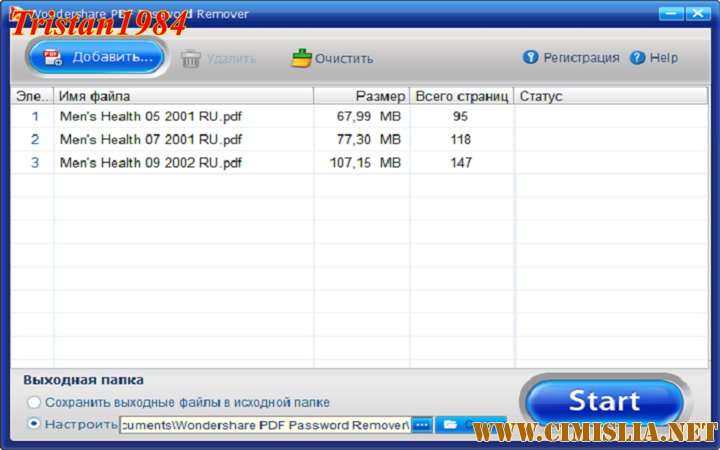
Task: Select the Настроить radio button
Action: [35, 424]
